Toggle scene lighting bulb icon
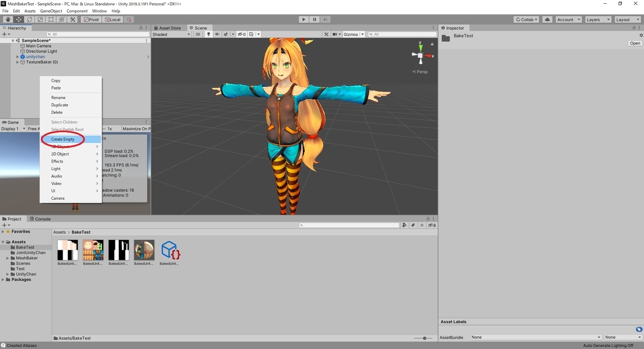The width and height of the screenshot is (644, 349). pyautogui.click(x=209, y=34)
